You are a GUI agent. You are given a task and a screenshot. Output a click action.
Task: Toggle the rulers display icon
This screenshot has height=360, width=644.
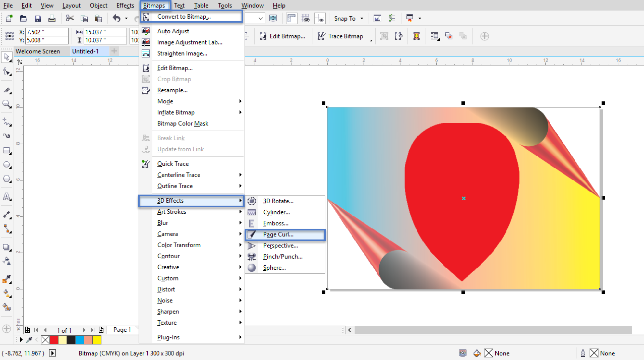click(291, 18)
